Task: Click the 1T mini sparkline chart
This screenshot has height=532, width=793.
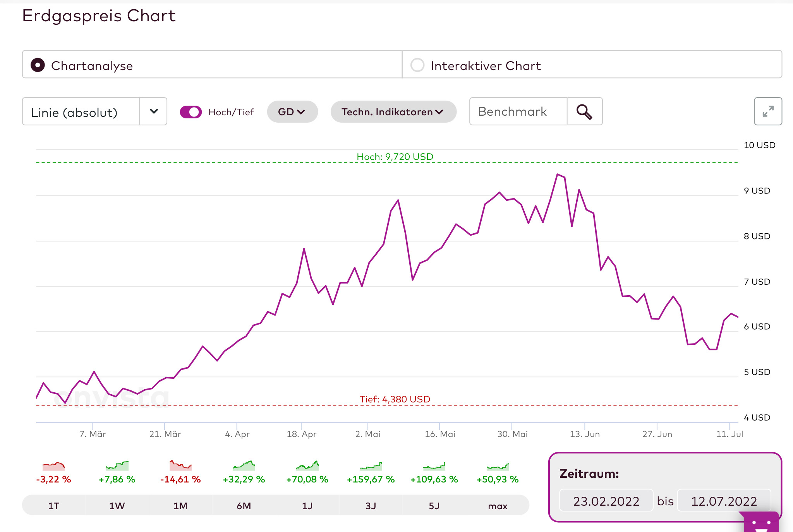Action: (x=54, y=465)
